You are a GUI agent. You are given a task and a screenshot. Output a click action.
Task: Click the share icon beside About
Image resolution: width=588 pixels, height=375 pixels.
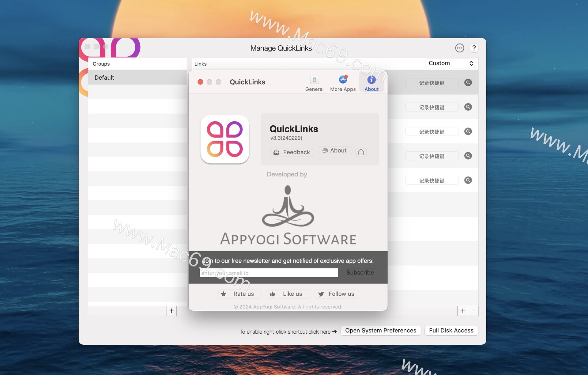pyautogui.click(x=361, y=152)
